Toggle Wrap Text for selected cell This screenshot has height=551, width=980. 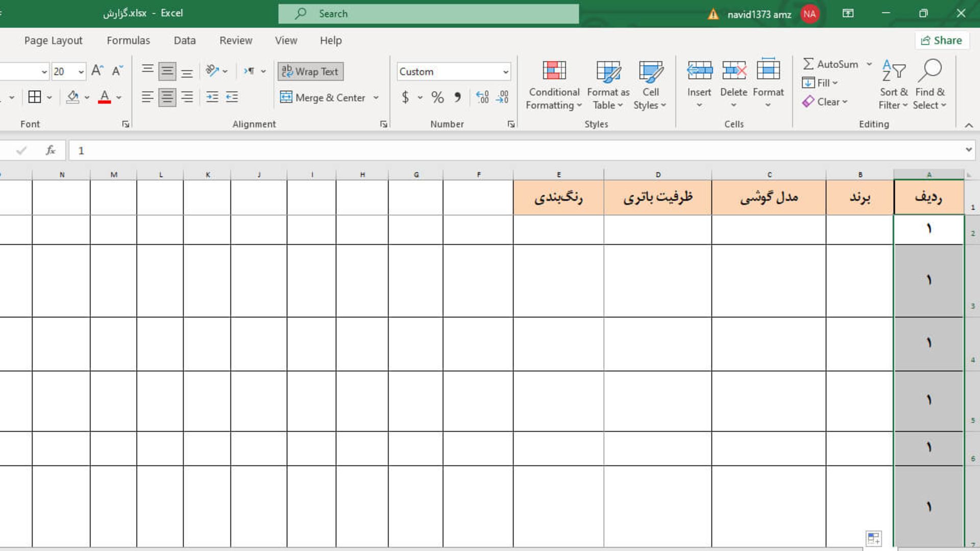pos(310,70)
